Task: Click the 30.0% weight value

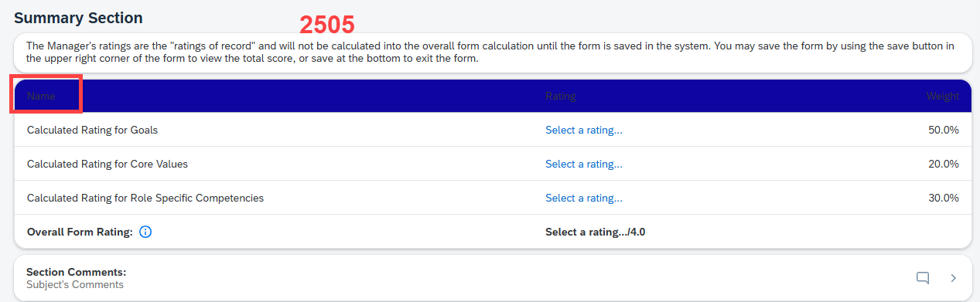Action: [x=944, y=198]
